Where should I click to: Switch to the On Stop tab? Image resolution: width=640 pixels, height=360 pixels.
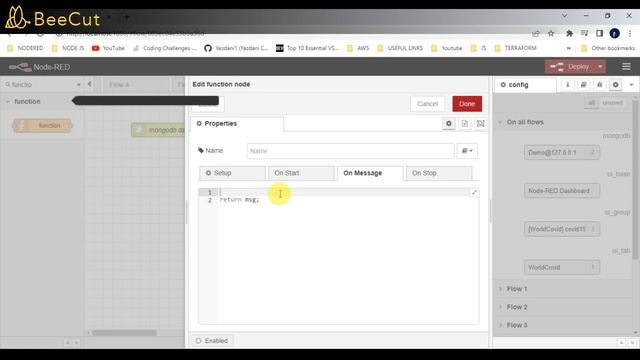(x=439, y=173)
